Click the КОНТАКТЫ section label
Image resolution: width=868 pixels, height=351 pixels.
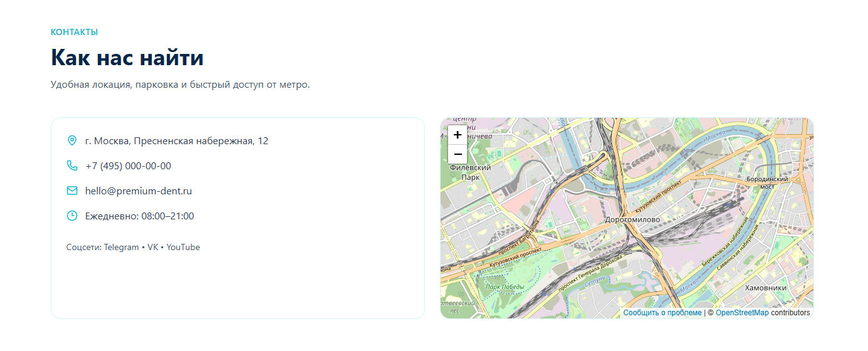pos(74,32)
